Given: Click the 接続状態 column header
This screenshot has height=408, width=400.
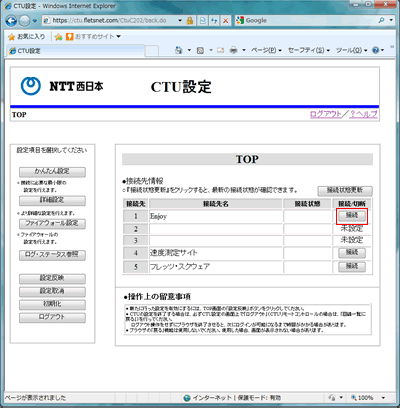Looking at the screenshot, I should tap(307, 204).
